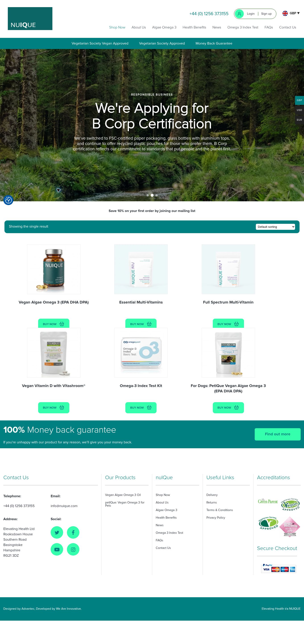Click Buy Now for Omega-3 Index Test Kit
The width and height of the screenshot is (304, 644).
pyautogui.click(x=141, y=408)
